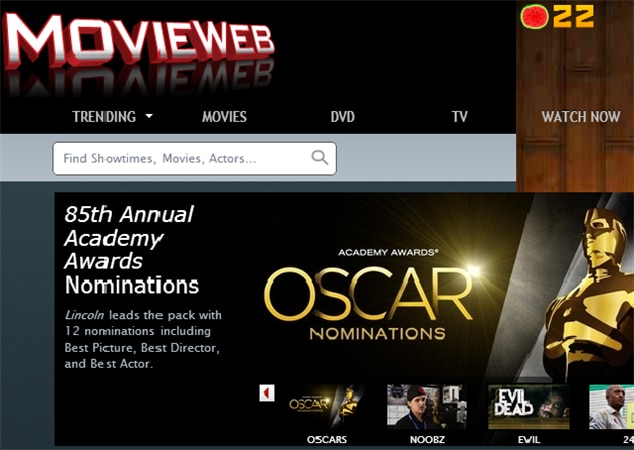Select the Oscars carousel thumbnail
The width and height of the screenshot is (634, 450).
point(326,406)
